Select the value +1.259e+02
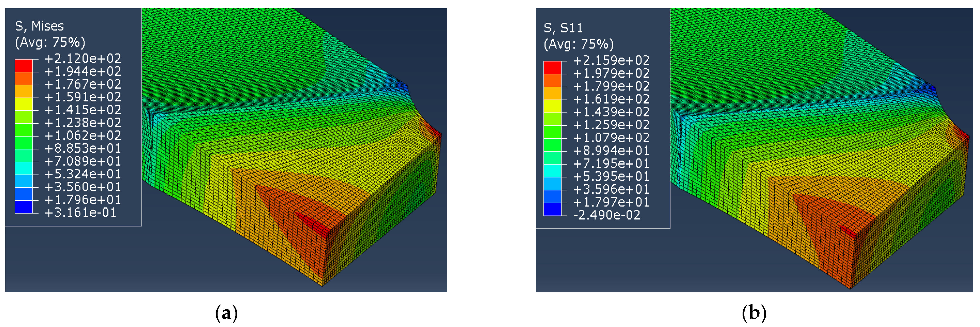This screenshot has height=327, width=980. (611, 125)
